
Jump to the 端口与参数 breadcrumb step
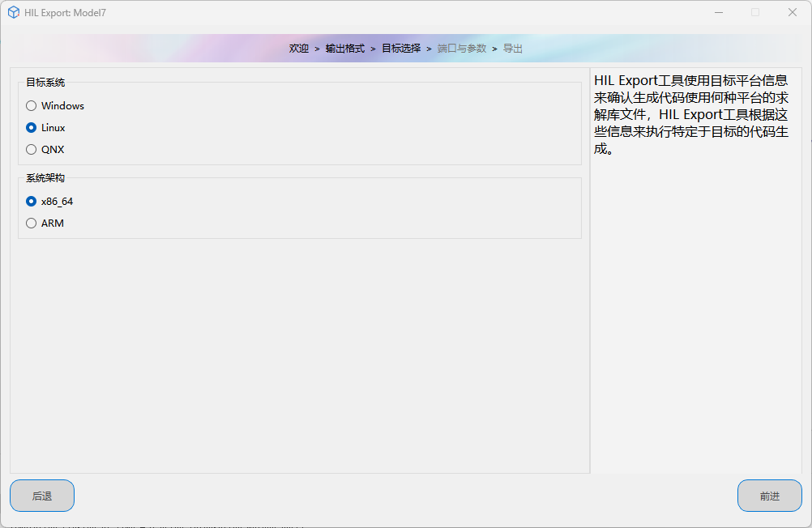tap(462, 48)
